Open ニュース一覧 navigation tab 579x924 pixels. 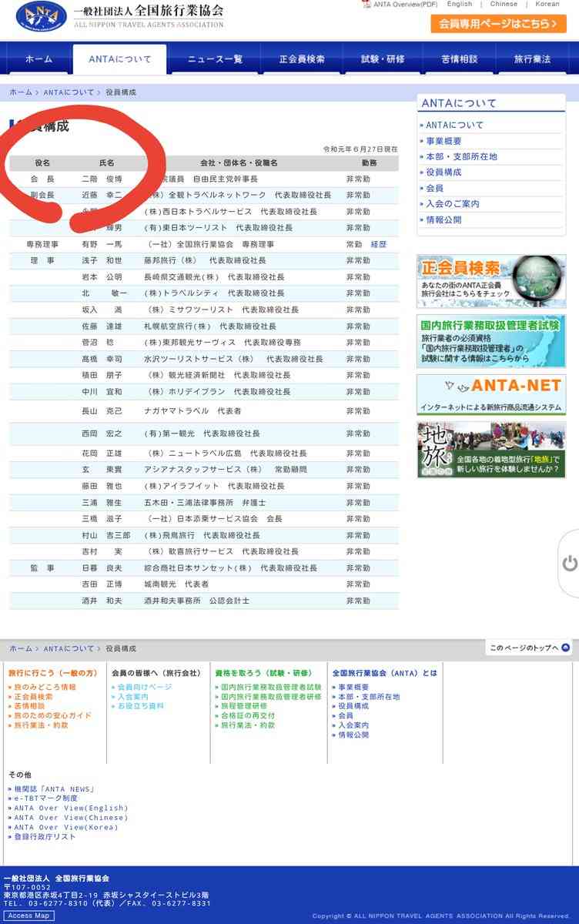point(215,59)
